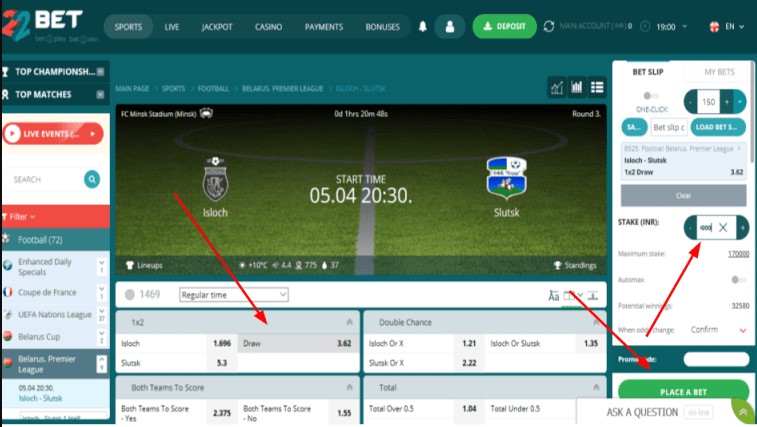
Task: Switch to My Bets tab
Action: pos(719,71)
